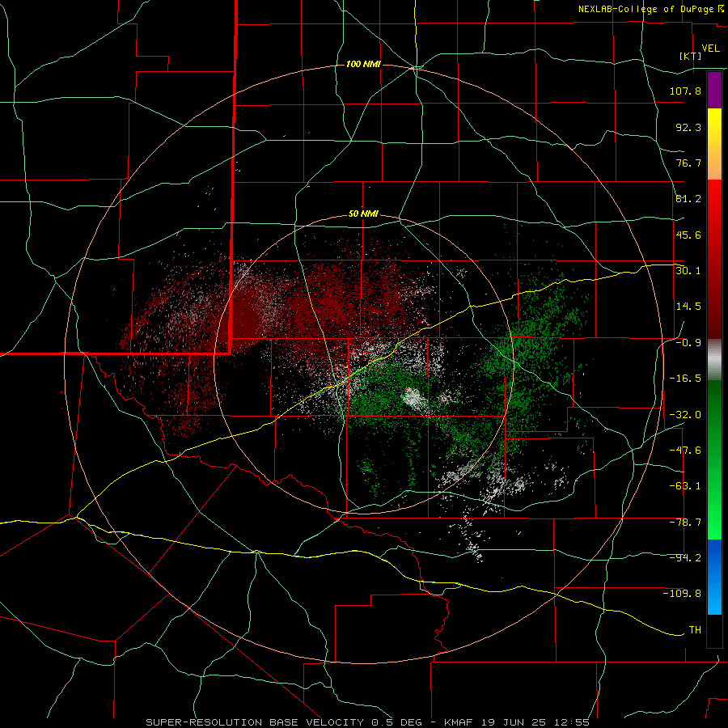
Task: Click the -63.1 legend value
Action: click(685, 486)
